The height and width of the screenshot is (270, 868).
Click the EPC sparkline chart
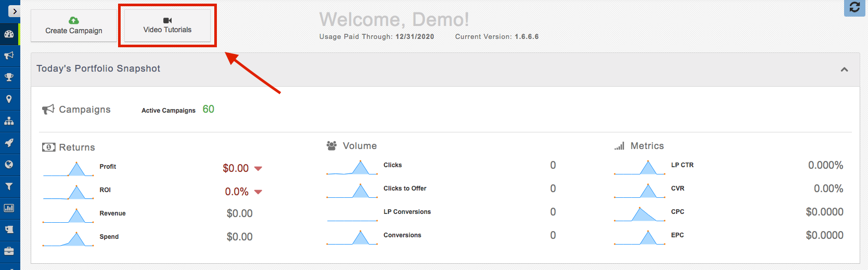640,237
